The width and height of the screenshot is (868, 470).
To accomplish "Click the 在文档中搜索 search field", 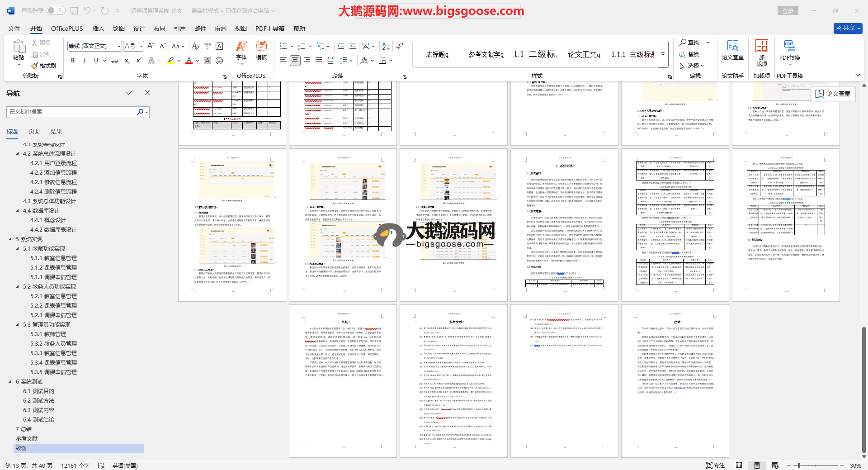I will coord(72,112).
